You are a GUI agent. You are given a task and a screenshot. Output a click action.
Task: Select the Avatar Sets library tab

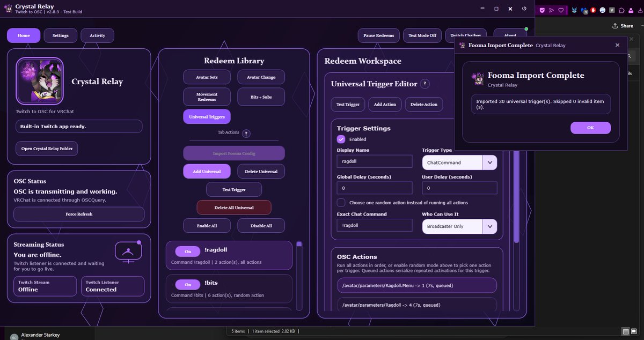click(x=207, y=77)
